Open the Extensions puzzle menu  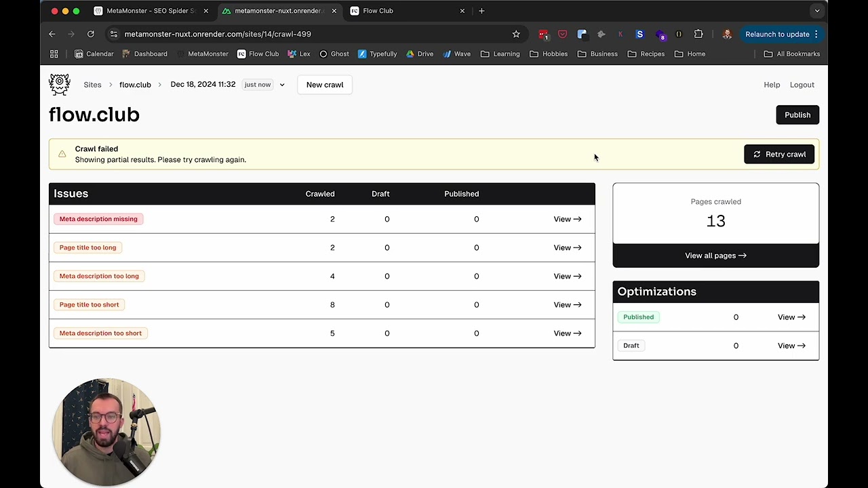tap(698, 34)
